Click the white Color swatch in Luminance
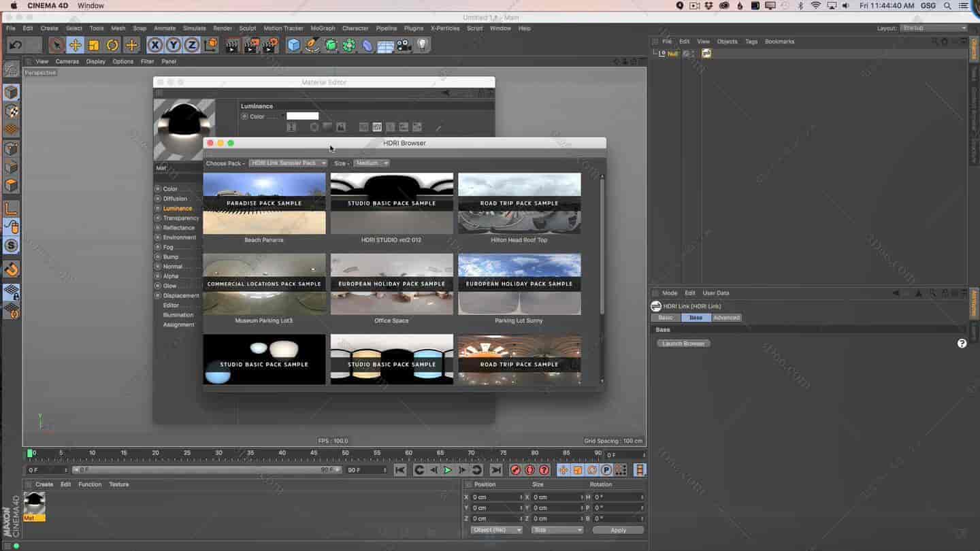The width and height of the screenshot is (980, 551). (x=302, y=116)
